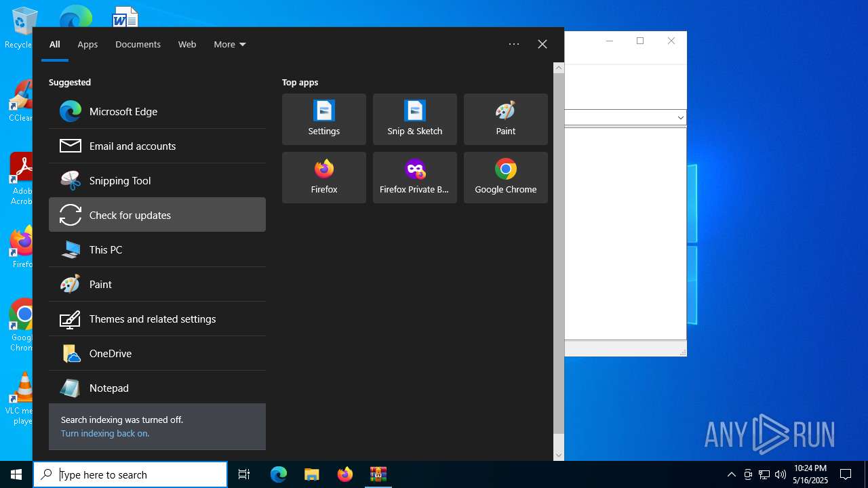The width and height of the screenshot is (868, 488).
Task: Select the Word document desktop icon
Action: (x=125, y=17)
